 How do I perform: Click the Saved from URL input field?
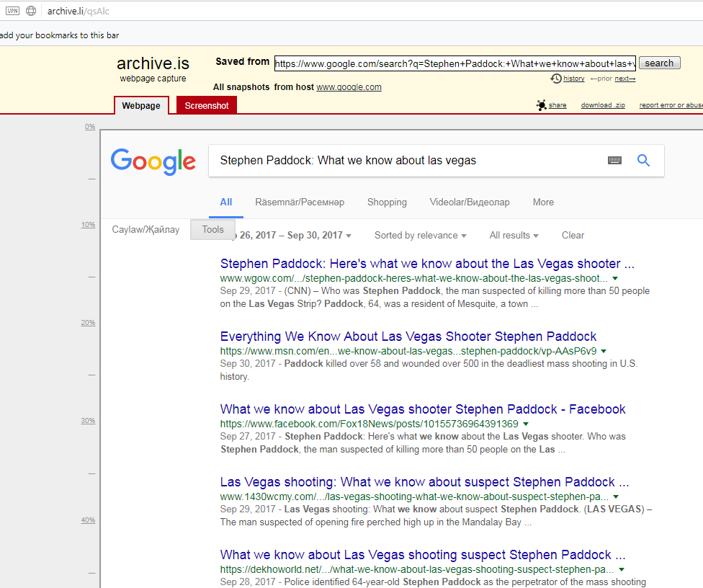point(455,63)
